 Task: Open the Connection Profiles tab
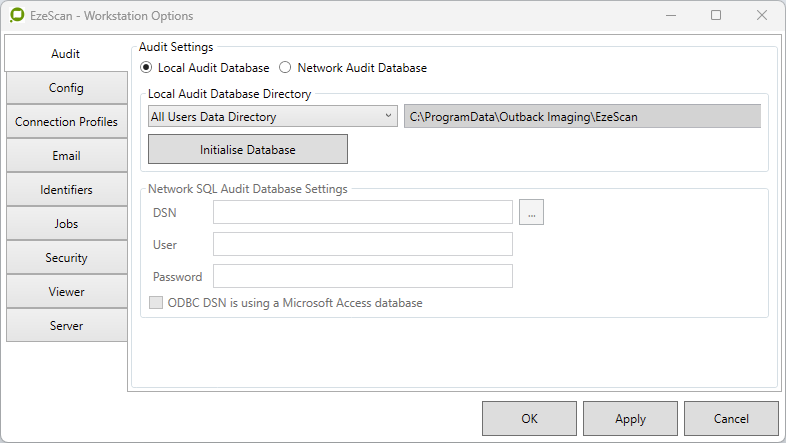click(66, 122)
